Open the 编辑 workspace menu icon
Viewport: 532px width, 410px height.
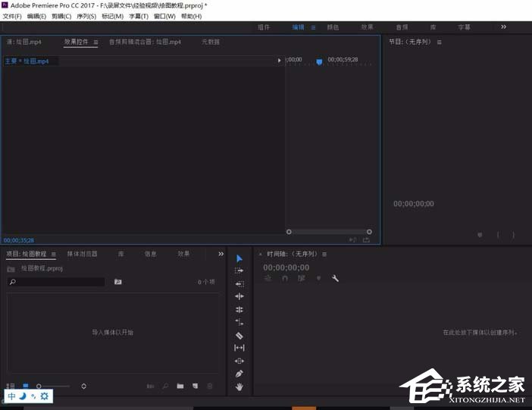coord(313,27)
